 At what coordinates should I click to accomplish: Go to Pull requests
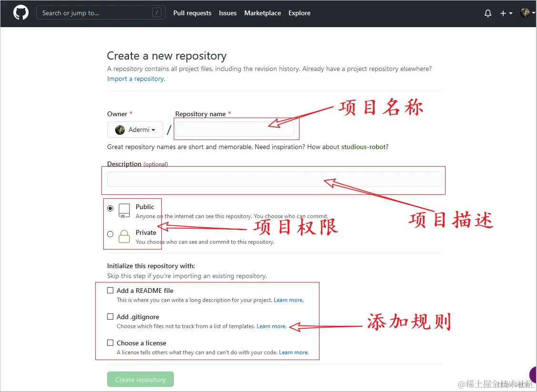pyautogui.click(x=192, y=13)
